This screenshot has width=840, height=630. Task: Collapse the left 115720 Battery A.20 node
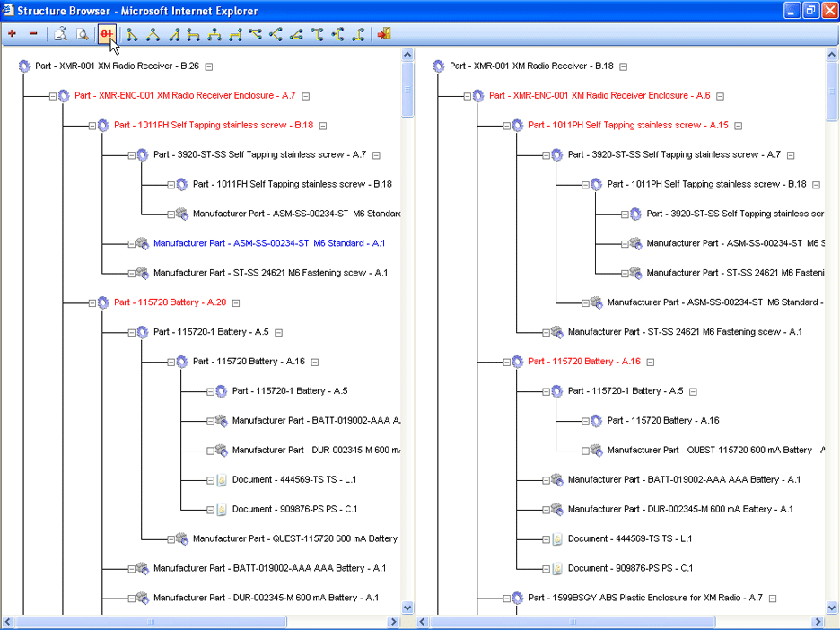92,303
